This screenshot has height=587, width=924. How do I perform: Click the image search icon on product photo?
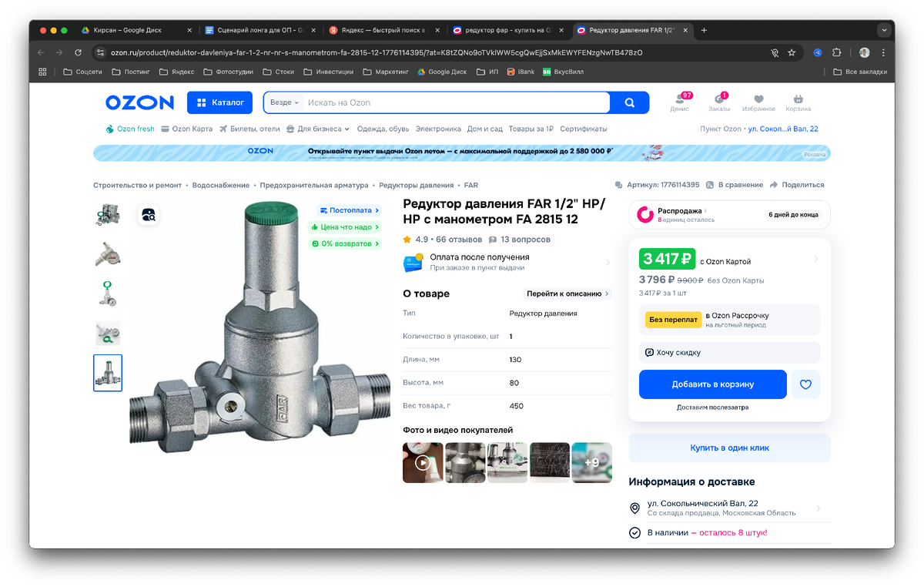(149, 215)
